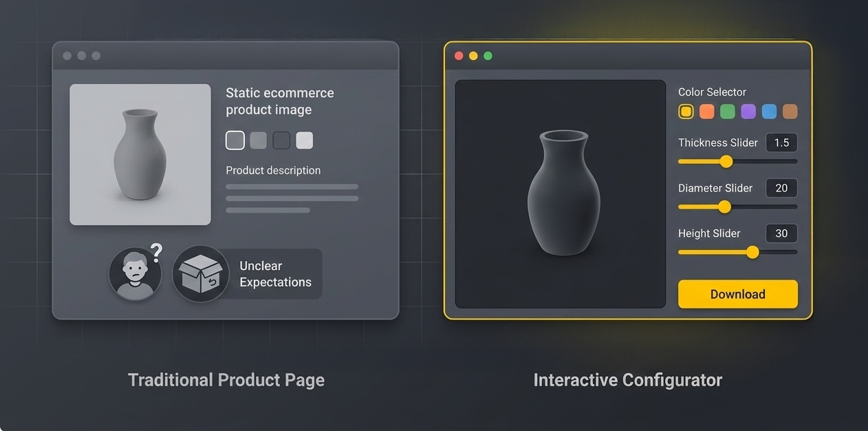Screen dimensions: 868x431
Task: Select the yellow color swatch
Action: click(x=686, y=112)
